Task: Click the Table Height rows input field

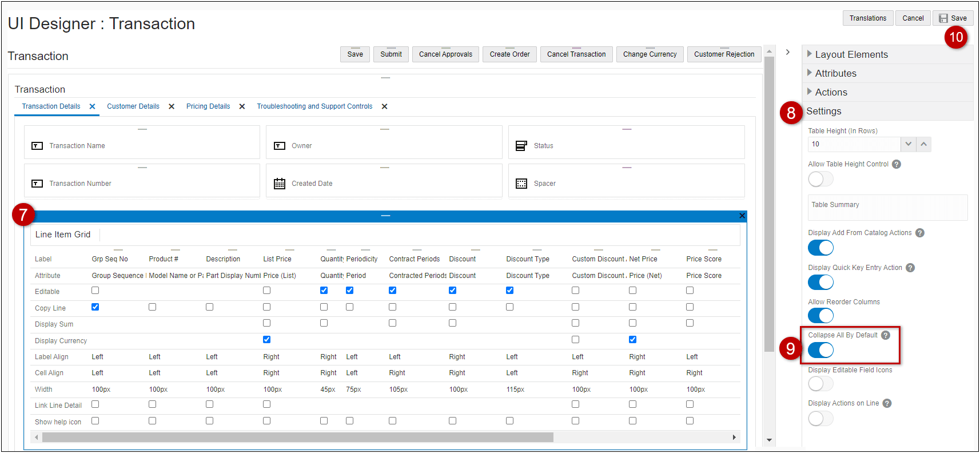Action: point(854,144)
